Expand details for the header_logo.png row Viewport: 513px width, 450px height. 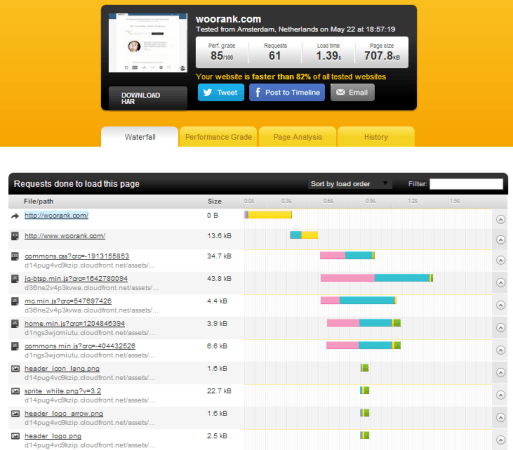[x=500, y=440]
